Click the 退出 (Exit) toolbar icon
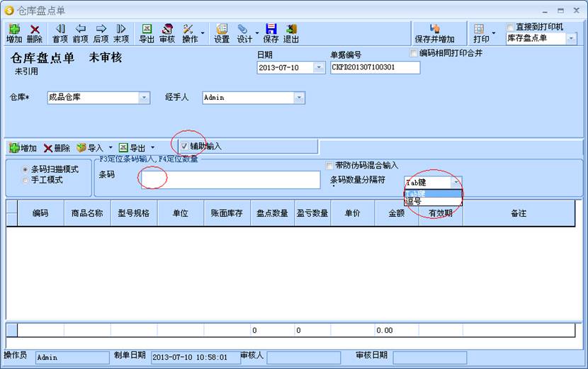Viewport: 588px width, 369px height. (291, 33)
